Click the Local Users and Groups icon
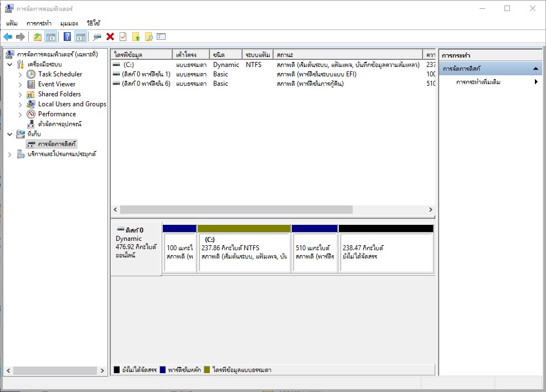546x392 pixels. 31,104
